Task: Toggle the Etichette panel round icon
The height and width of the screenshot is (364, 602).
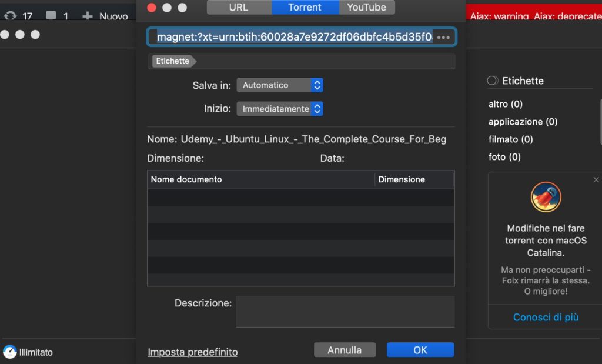Action: 493,81
